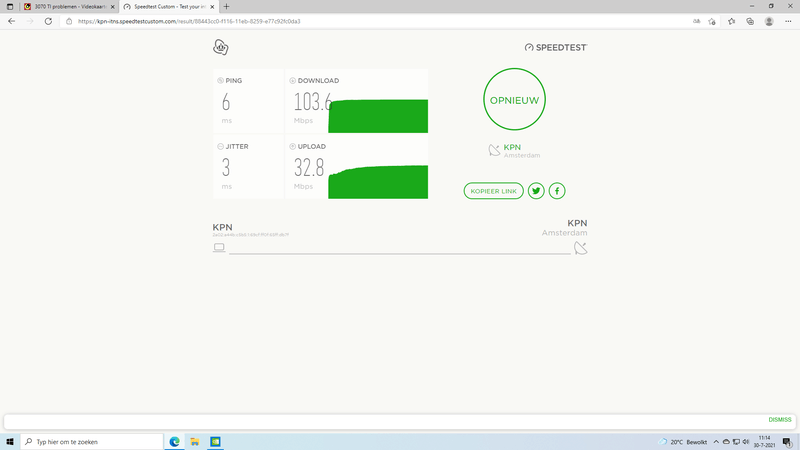Copy the result link with KOPIEER LINK
This screenshot has height=450, width=800.
click(x=493, y=191)
